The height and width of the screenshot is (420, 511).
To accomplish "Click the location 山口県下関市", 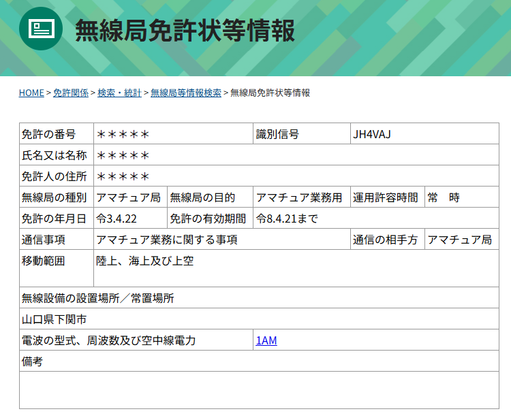I will point(54,319).
